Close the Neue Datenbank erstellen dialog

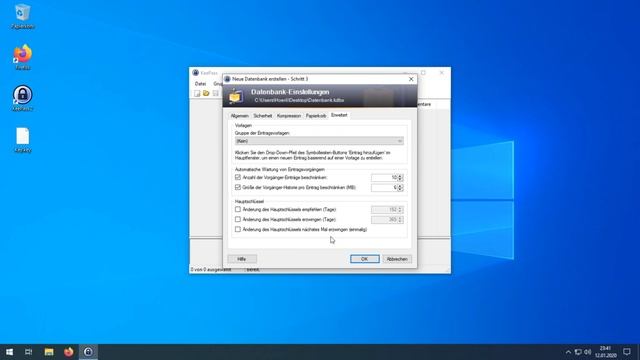coord(411,79)
